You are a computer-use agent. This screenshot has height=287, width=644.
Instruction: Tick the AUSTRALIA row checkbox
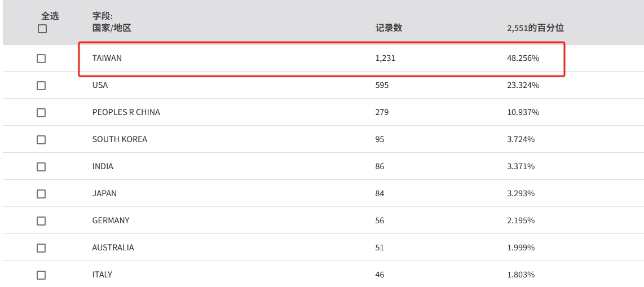pos(41,248)
